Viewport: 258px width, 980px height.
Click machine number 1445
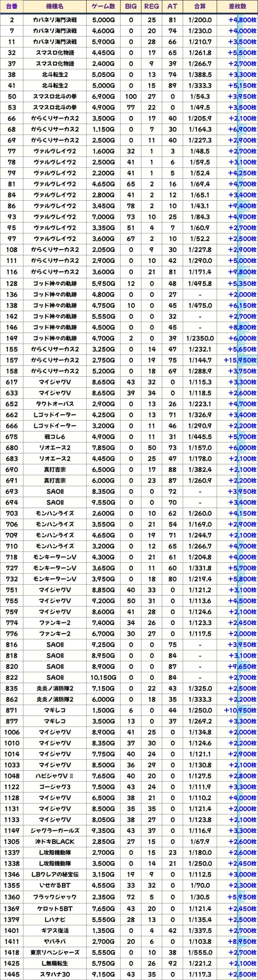point(12,975)
